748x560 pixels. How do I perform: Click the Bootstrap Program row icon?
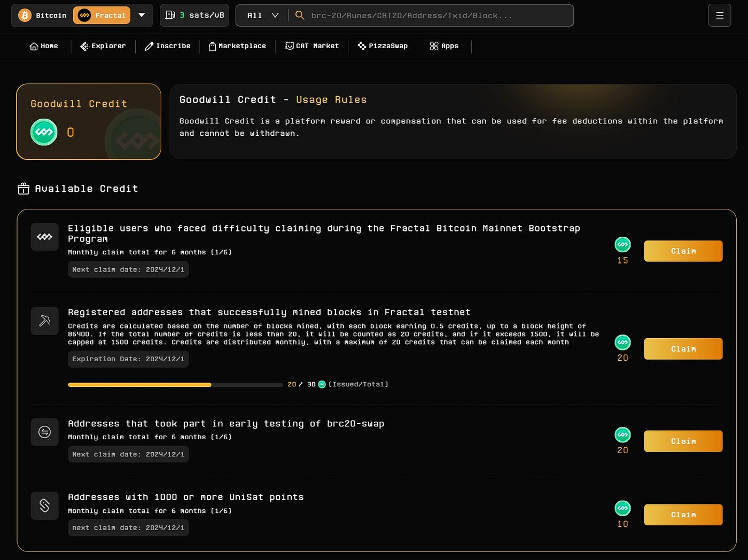pyautogui.click(x=44, y=237)
